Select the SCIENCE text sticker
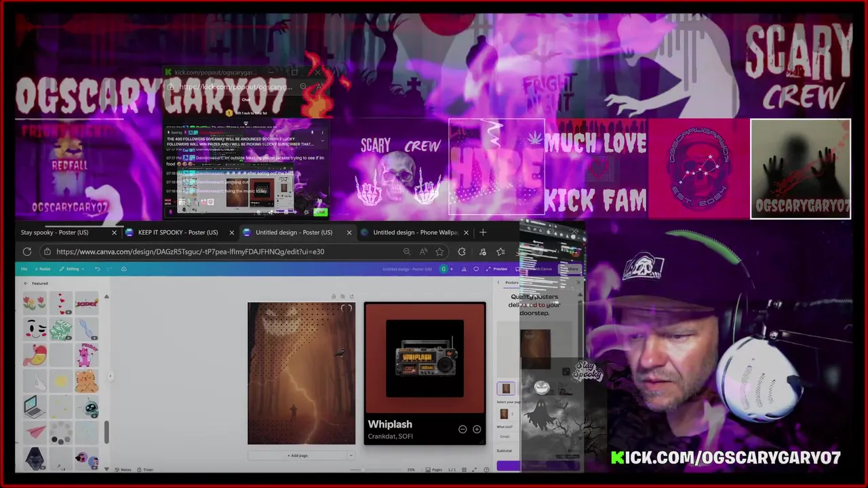The width and height of the screenshot is (868, 488). [86, 302]
